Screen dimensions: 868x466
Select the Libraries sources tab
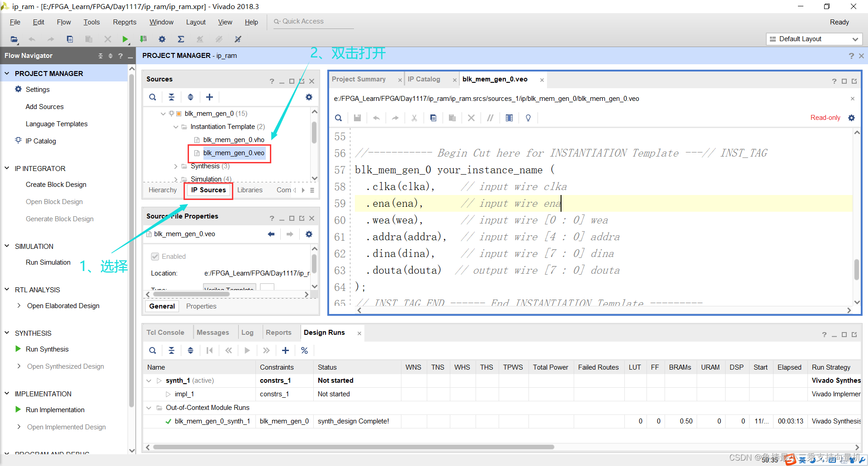point(250,190)
